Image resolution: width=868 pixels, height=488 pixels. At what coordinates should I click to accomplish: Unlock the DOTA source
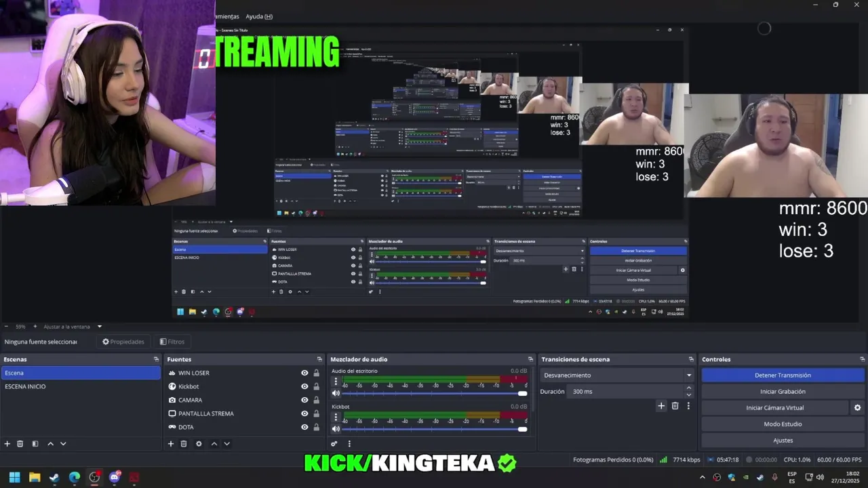coord(316,427)
